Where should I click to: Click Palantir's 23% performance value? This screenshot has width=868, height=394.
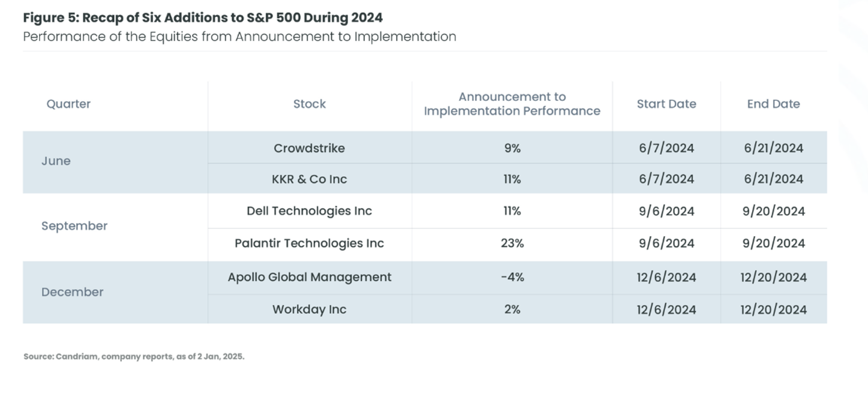pyautogui.click(x=512, y=243)
